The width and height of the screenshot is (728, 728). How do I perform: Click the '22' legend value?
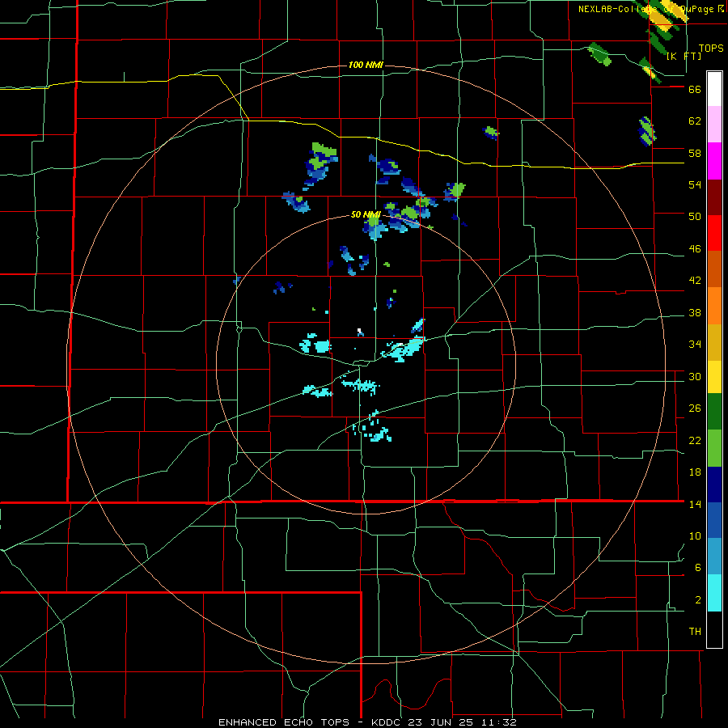pos(695,440)
